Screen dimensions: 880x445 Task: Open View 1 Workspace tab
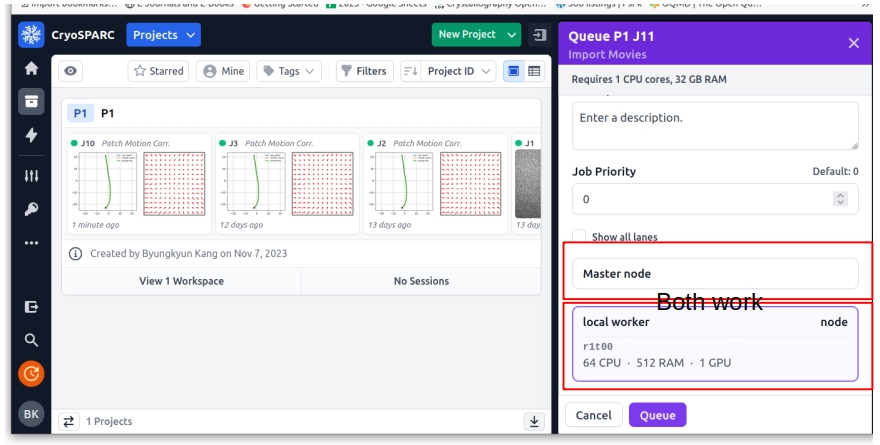181,281
